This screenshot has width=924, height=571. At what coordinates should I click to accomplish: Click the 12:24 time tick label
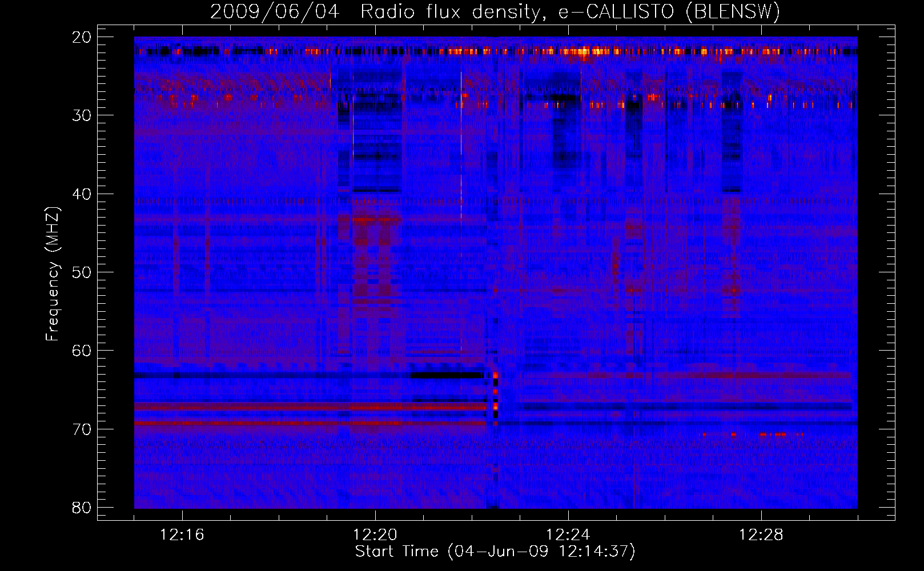point(568,535)
